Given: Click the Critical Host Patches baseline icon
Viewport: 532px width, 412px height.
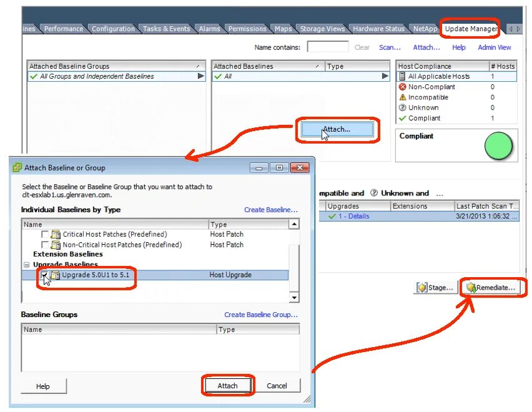Looking at the screenshot, I should coord(56,234).
